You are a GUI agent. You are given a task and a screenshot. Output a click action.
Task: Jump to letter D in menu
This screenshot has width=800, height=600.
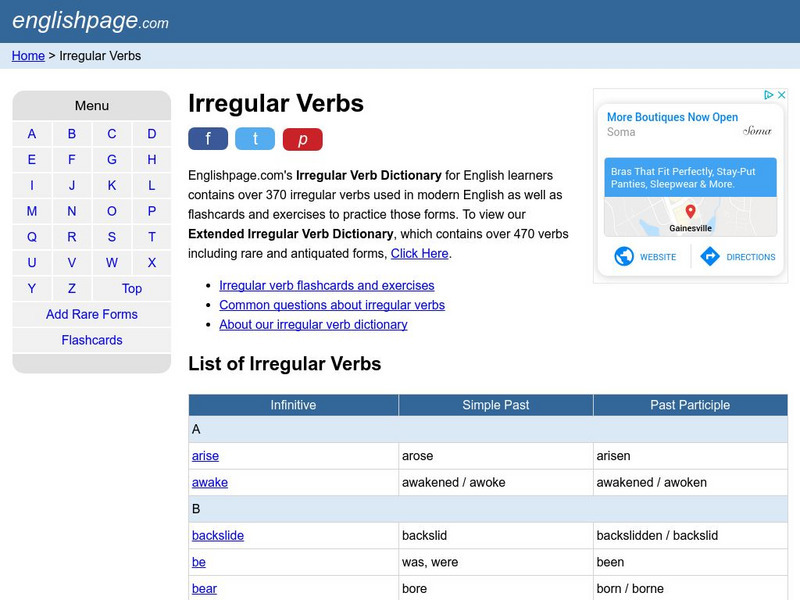tap(152, 134)
